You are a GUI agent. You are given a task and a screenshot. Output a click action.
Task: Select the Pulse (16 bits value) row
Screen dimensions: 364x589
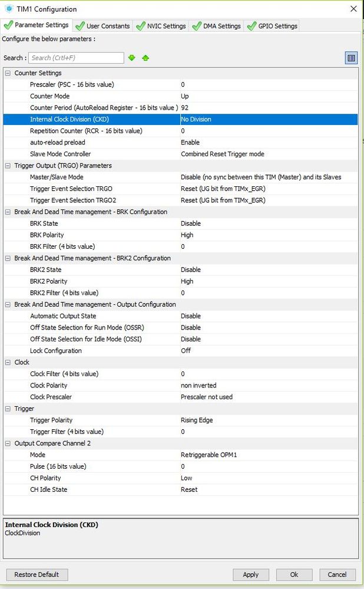click(180, 466)
